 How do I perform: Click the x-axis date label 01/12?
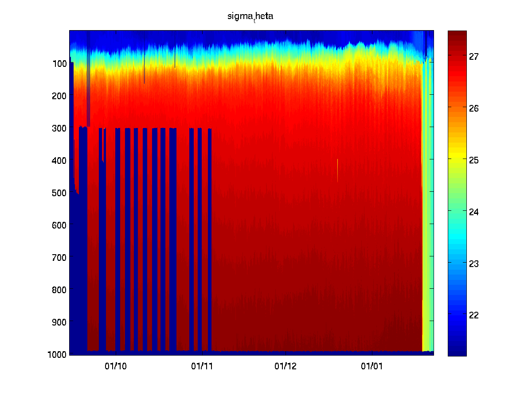click(x=286, y=366)
